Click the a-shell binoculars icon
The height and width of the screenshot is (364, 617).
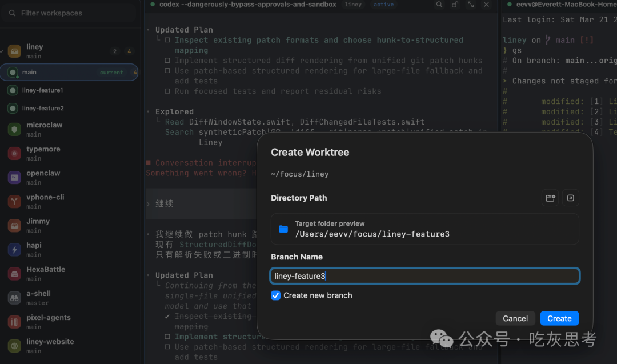click(x=14, y=298)
